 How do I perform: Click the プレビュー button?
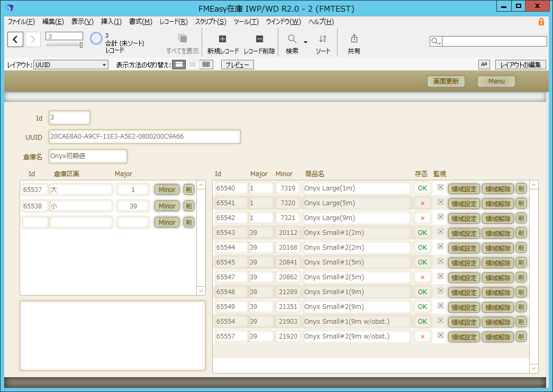(237, 64)
